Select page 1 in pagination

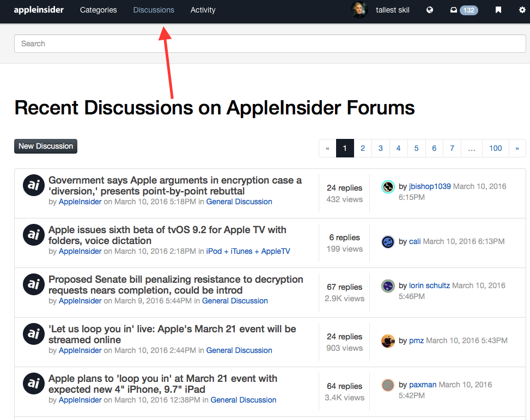coord(345,148)
